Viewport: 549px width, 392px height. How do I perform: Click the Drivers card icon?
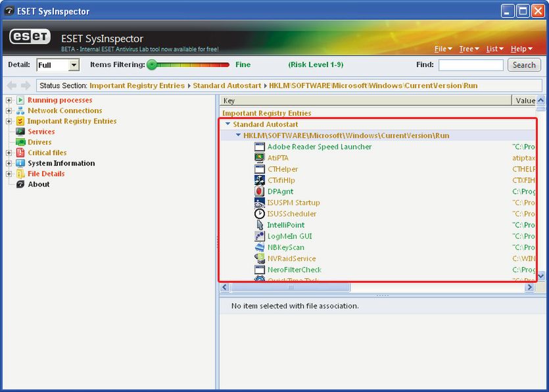(20, 142)
